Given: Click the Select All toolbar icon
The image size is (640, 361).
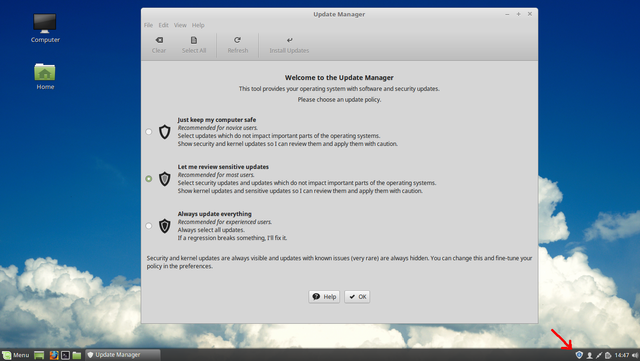Looking at the screenshot, I should [194, 40].
